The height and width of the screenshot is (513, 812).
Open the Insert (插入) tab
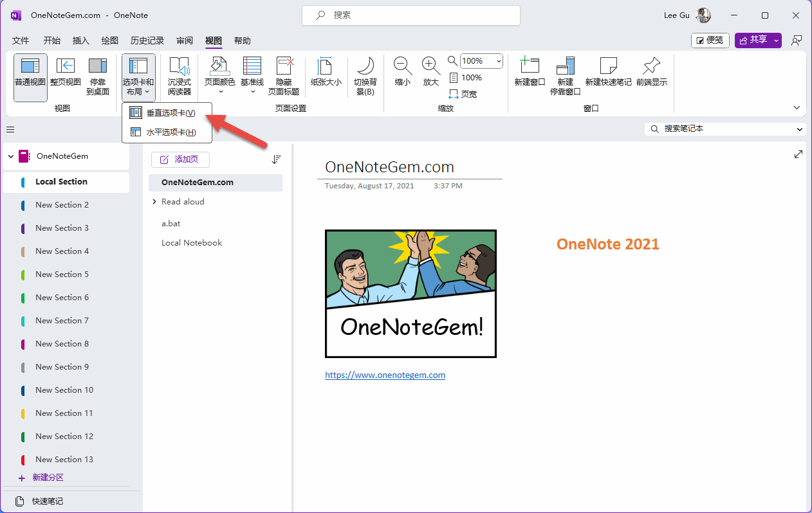tap(81, 40)
